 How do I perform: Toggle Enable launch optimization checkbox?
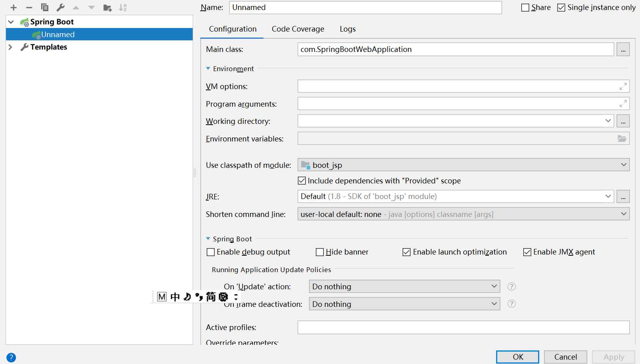pos(407,252)
